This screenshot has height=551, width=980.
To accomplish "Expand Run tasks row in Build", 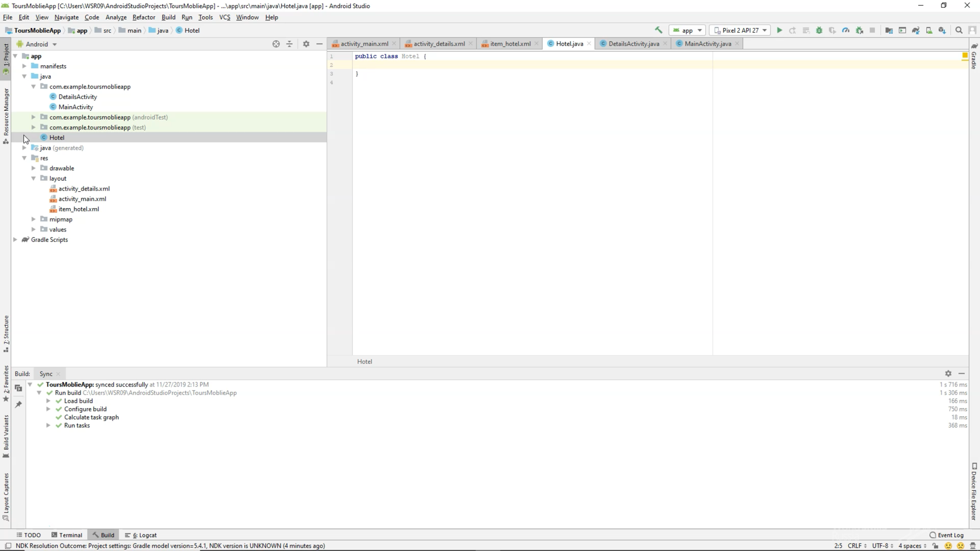I will pos(48,425).
